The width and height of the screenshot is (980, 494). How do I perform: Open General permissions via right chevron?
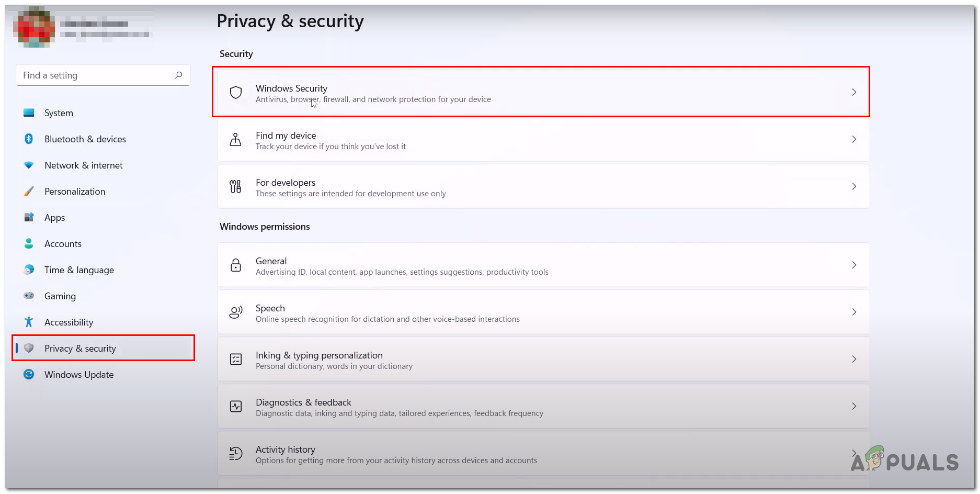(854, 265)
